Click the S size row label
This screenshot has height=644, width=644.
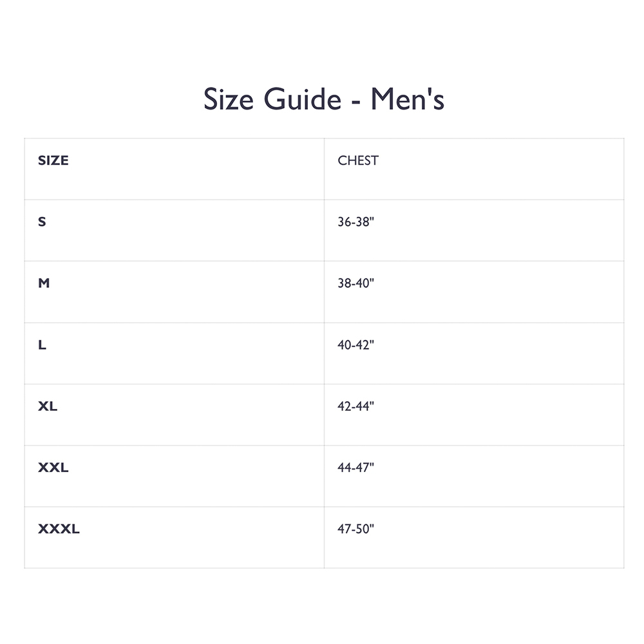[x=42, y=222]
